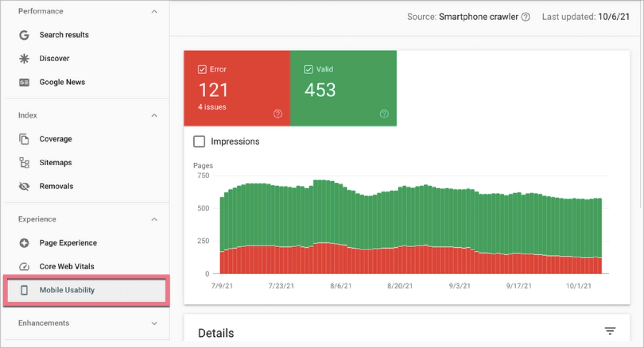Toggle the Impressions checkbox
Image resolution: width=644 pixels, height=348 pixels.
click(x=199, y=141)
